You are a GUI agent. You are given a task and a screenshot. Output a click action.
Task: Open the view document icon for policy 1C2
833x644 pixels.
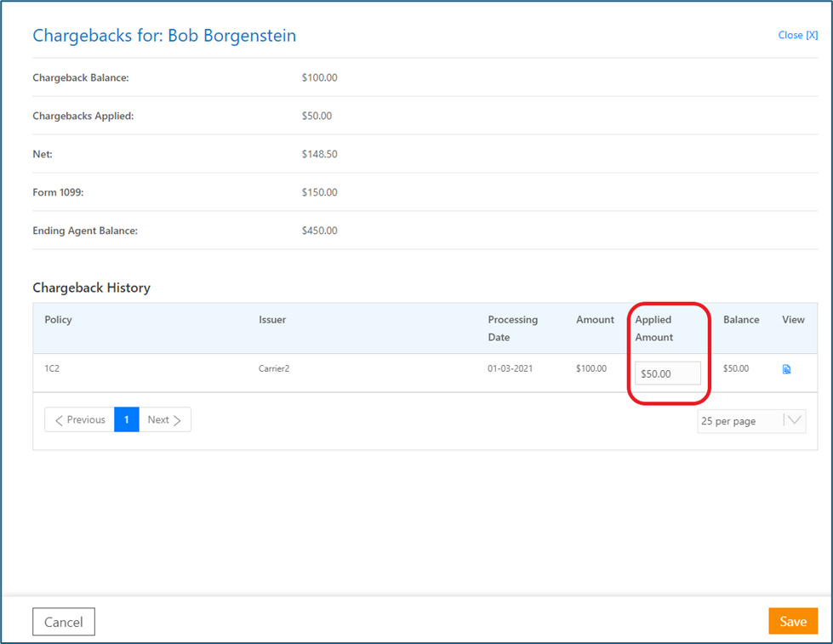[x=786, y=369]
